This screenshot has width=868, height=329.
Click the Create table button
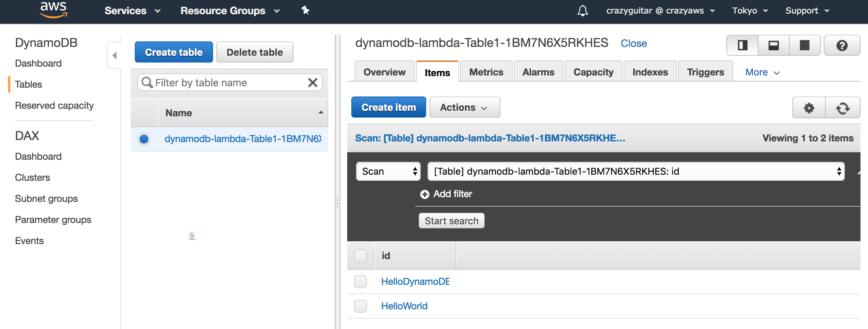click(174, 52)
